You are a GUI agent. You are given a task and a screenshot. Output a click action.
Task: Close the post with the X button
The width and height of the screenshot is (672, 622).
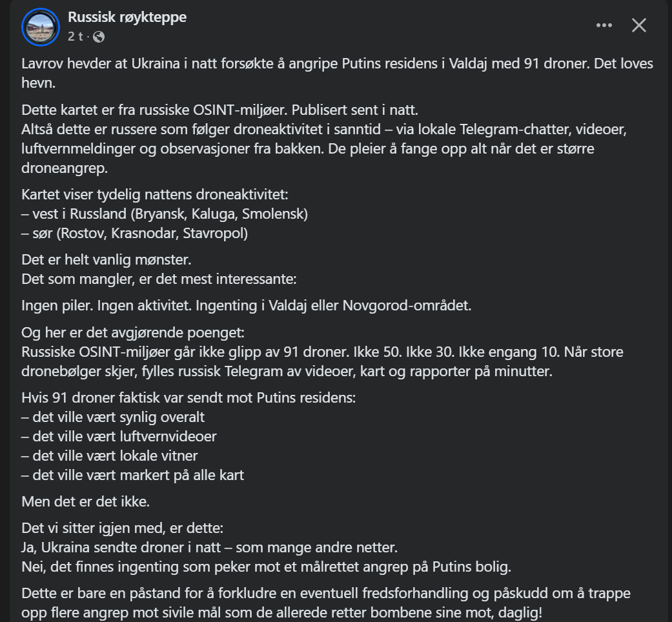click(638, 25)
